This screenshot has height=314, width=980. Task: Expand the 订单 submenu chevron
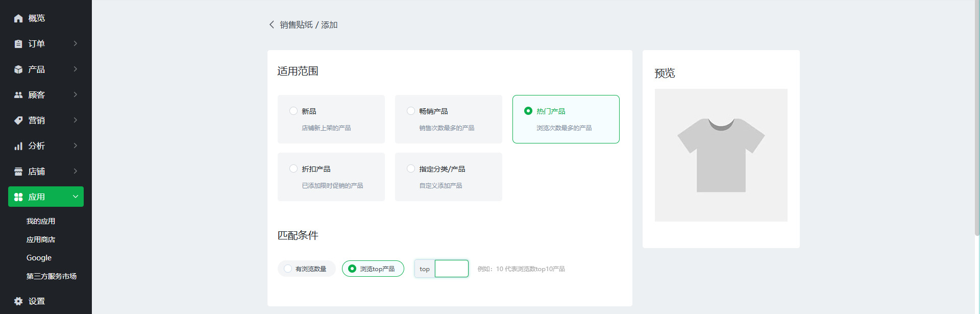tap(76, 43)
